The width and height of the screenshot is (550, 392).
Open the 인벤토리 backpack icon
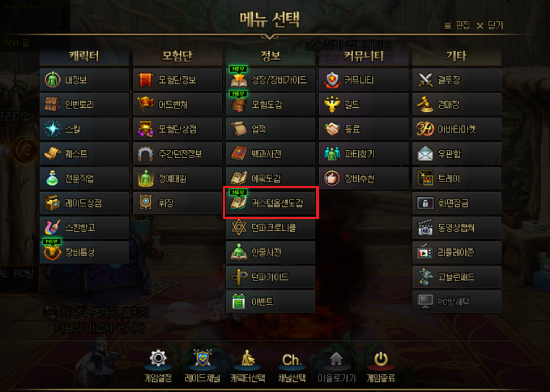52,104
